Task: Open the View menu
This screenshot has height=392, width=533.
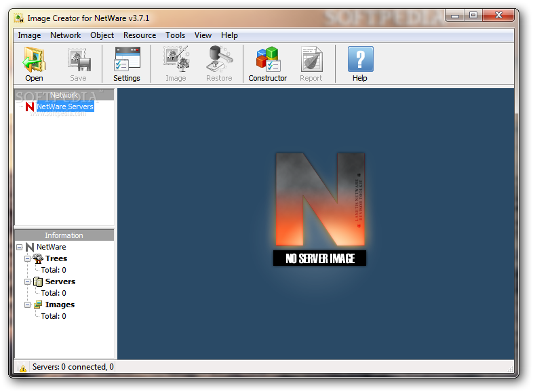Action: pos(203,35)
